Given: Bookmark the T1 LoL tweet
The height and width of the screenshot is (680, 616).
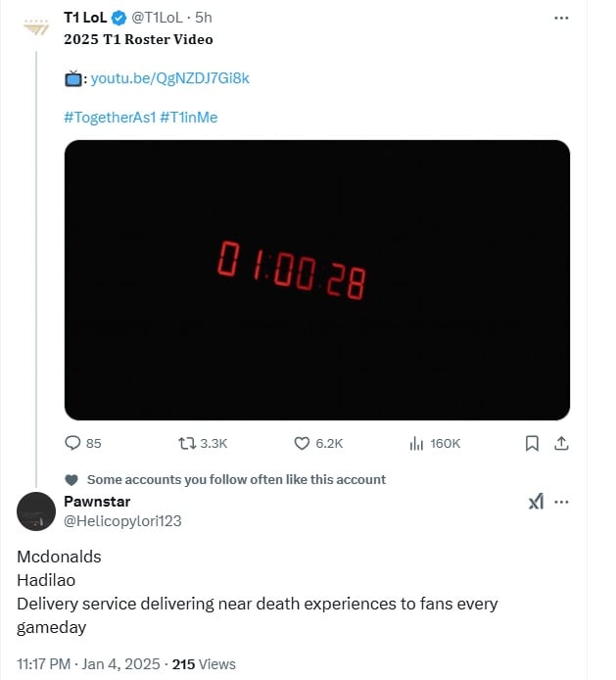Looking at the screenshot, I should click(x=532, y=443).
